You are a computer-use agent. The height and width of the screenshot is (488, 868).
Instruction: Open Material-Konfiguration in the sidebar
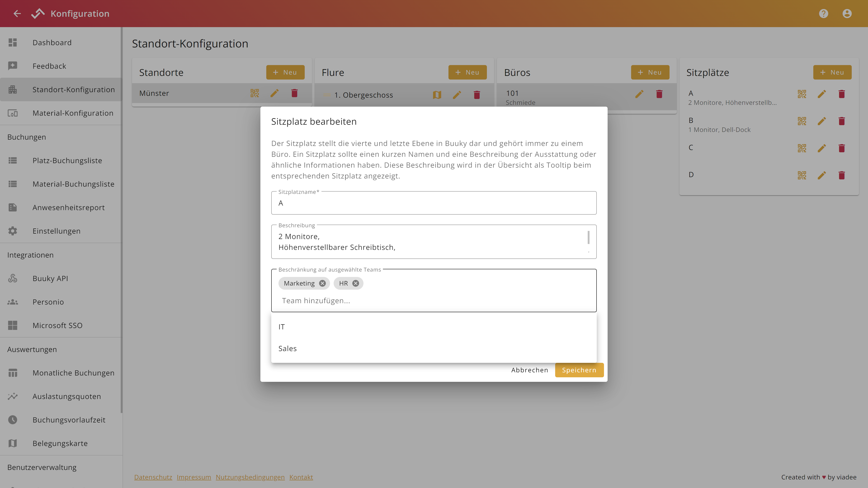[x=61, y=113]
